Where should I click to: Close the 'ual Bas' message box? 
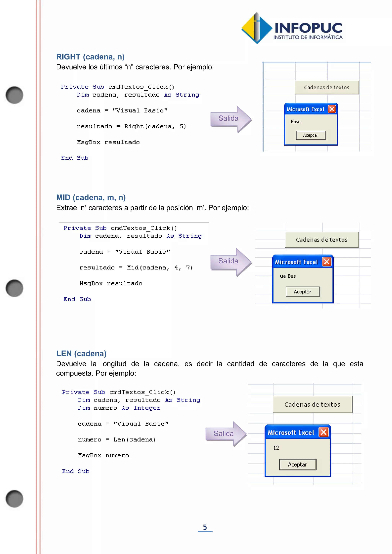coord(327,262)
